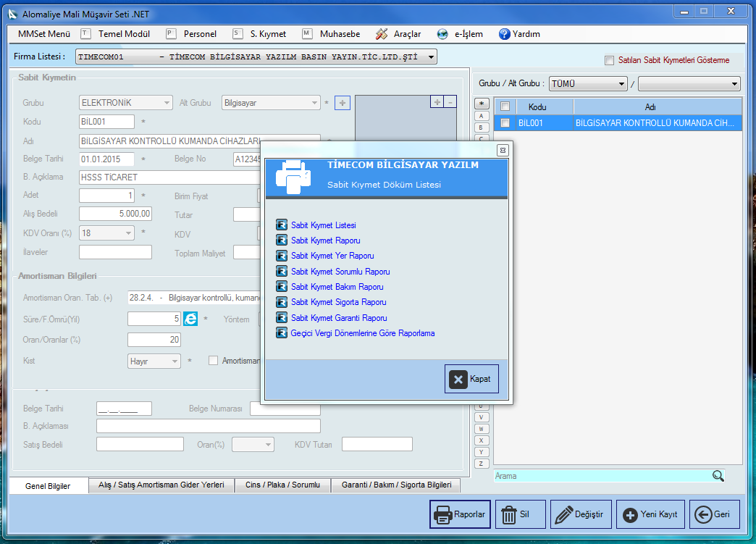Image resolution: width=756 pixels, height=544 pixels.
Task: Click icon next to Sabit Kıymet Sigorta Raporu
Action: 282,302
